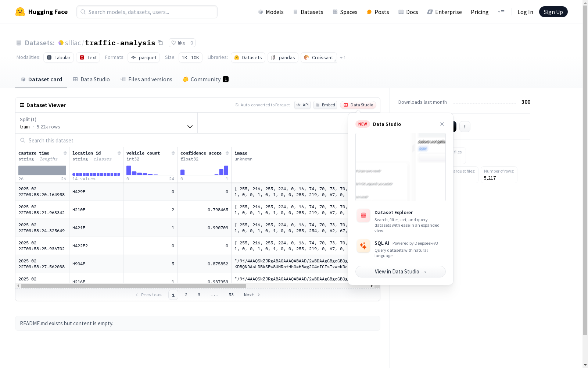
Task: Click the location_id histogram bars
Action: 96,174
